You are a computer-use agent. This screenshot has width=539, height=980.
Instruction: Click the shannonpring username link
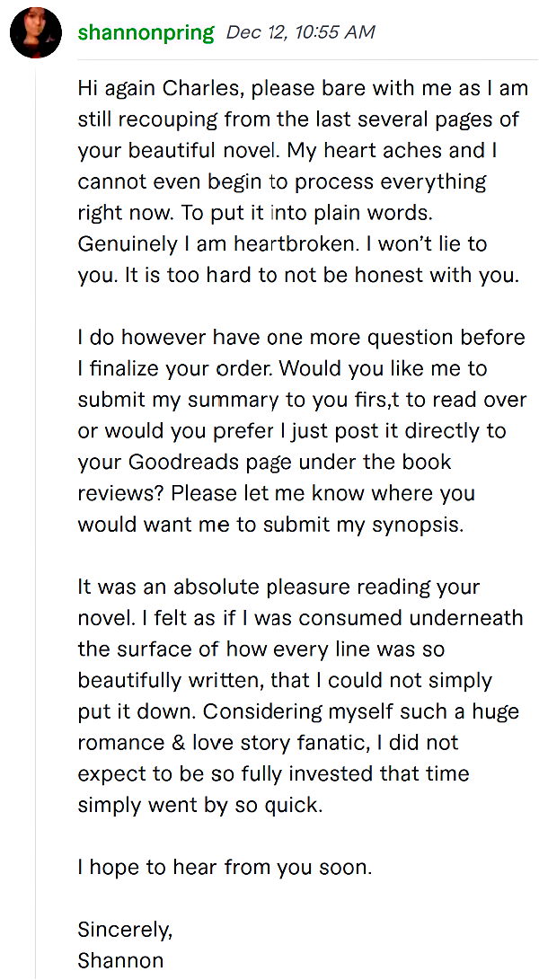tap(146, 31)
